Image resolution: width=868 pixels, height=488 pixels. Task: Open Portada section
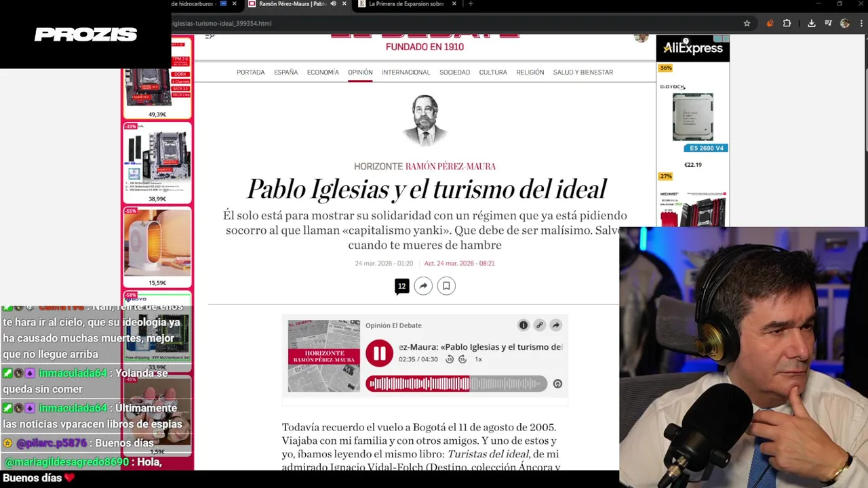pos(251,72)
